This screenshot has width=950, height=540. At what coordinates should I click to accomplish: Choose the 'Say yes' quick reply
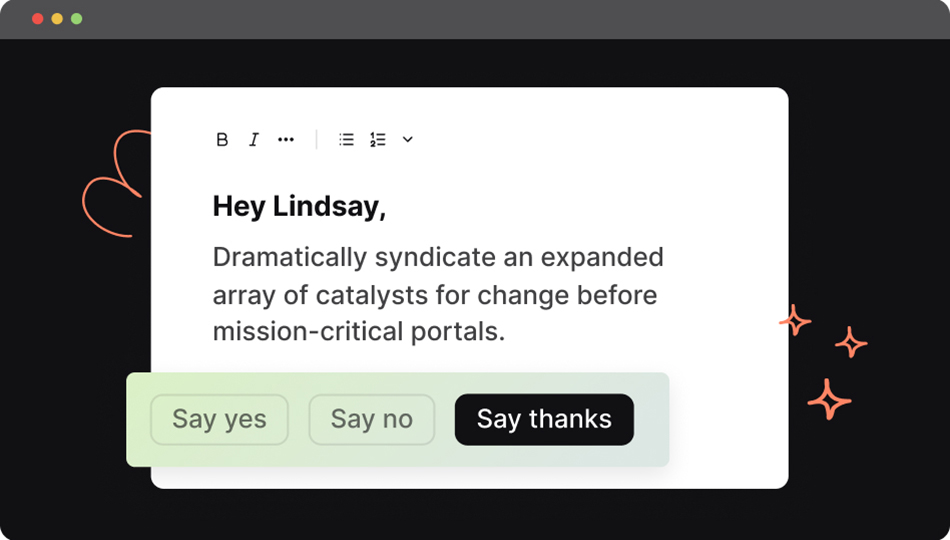(219, 419)
